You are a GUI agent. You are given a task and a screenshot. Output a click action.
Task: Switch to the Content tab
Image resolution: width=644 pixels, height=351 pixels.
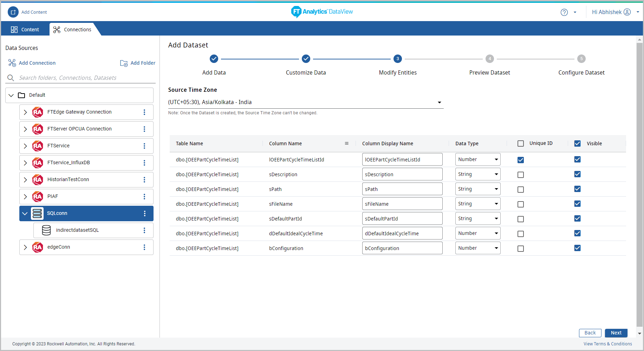(x=25, y=30)
